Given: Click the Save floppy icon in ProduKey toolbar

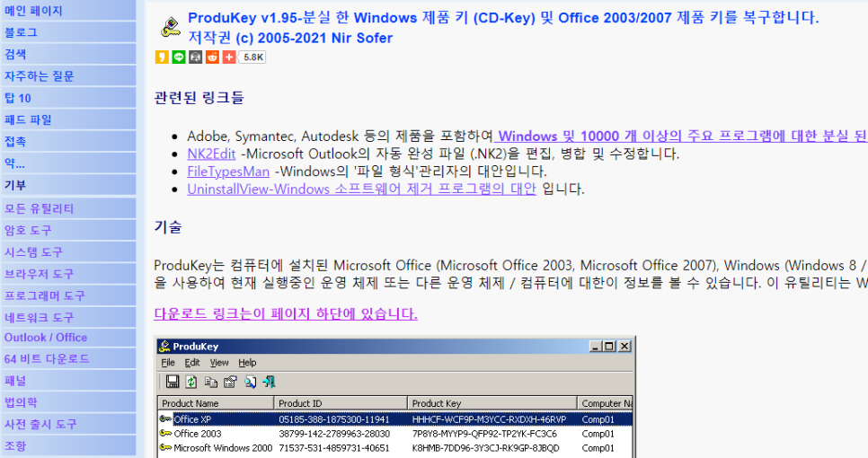Looking at the screenshot, I should coord(173,382).
